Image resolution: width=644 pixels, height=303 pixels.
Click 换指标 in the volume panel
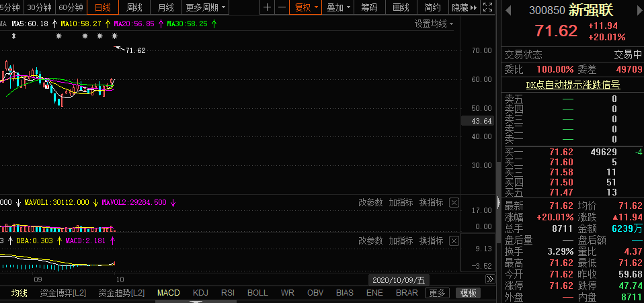coord(432,202)
